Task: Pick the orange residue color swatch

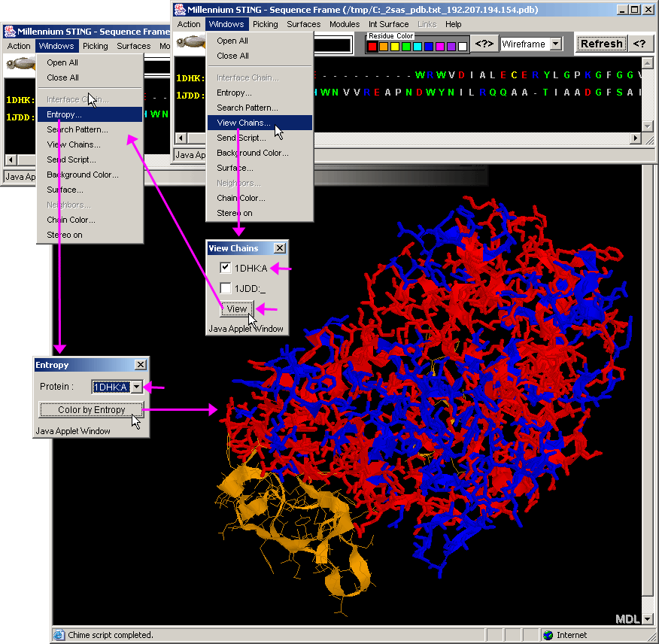Action: click(x=384, y=46)
